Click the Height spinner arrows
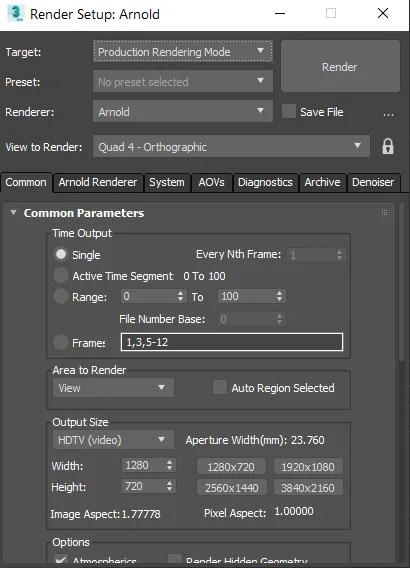The image size is (410, 568). (170, 486)
